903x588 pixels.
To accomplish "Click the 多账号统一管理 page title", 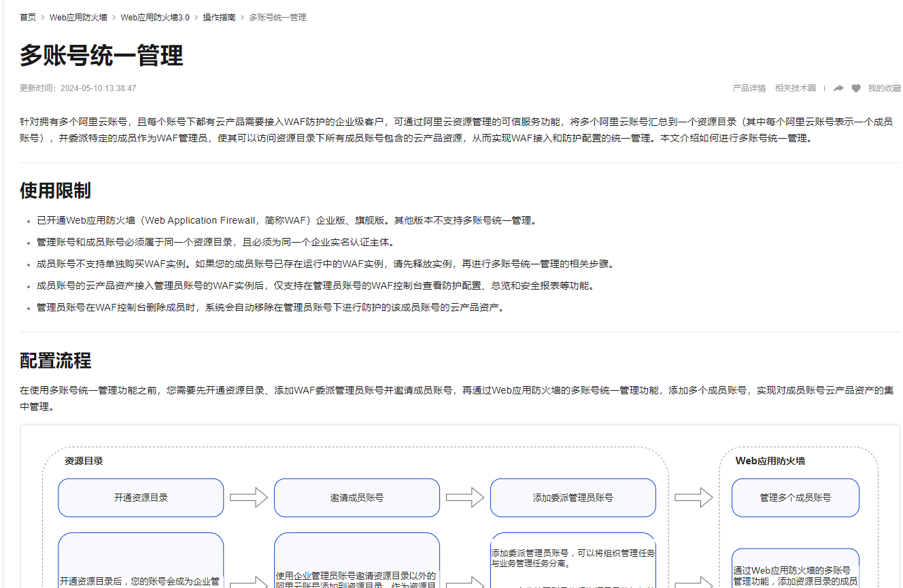I will coord(101,55).
